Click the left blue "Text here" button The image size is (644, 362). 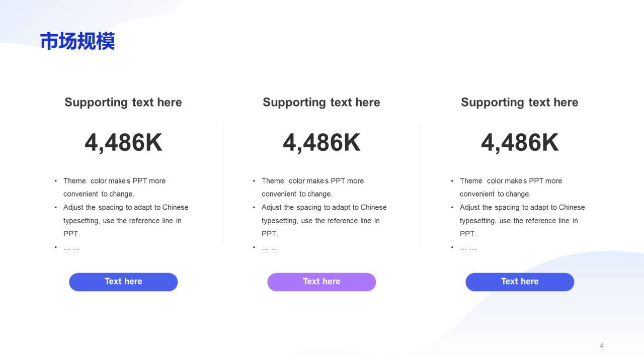pyautogui.click(x=123, y=282)
